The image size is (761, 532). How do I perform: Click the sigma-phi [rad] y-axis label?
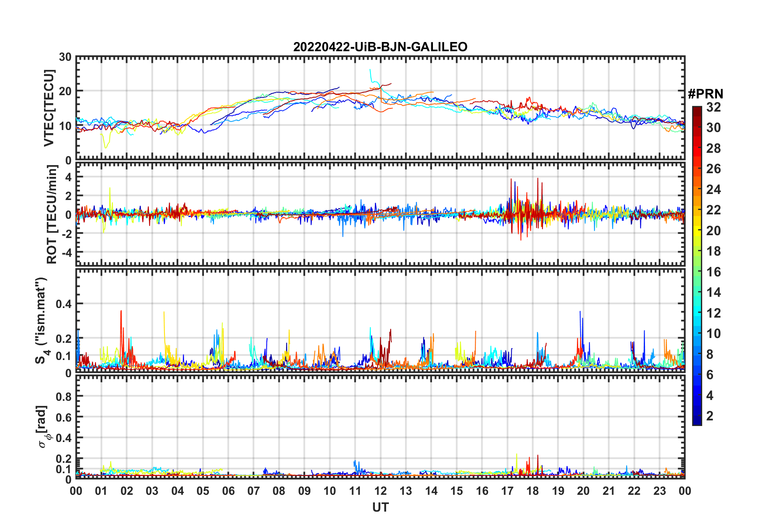pos(43,427)
